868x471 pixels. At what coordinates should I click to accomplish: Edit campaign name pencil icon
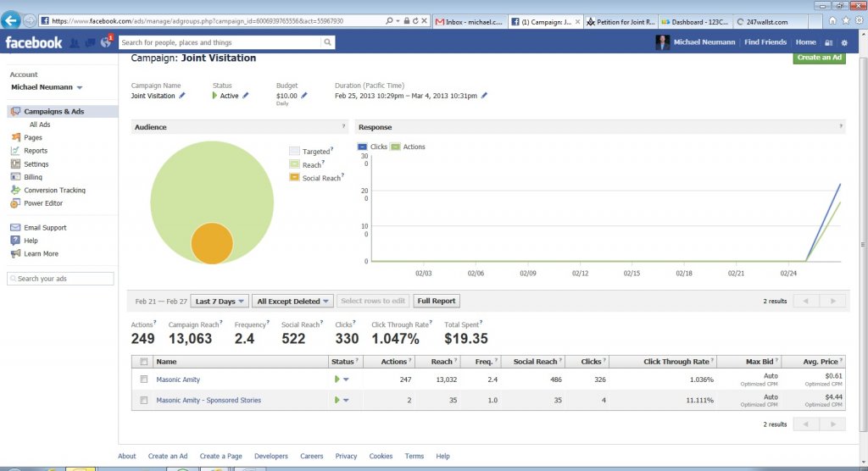pos(182,95)
